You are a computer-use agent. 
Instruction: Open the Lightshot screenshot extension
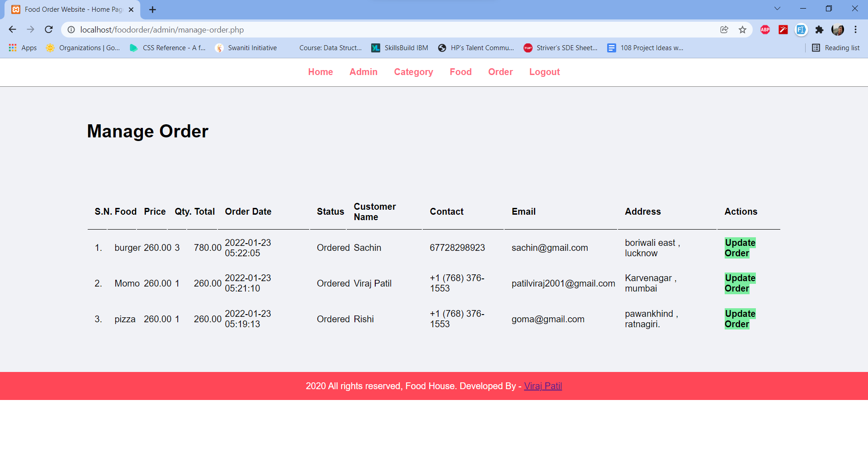click(x=783, y=29)
